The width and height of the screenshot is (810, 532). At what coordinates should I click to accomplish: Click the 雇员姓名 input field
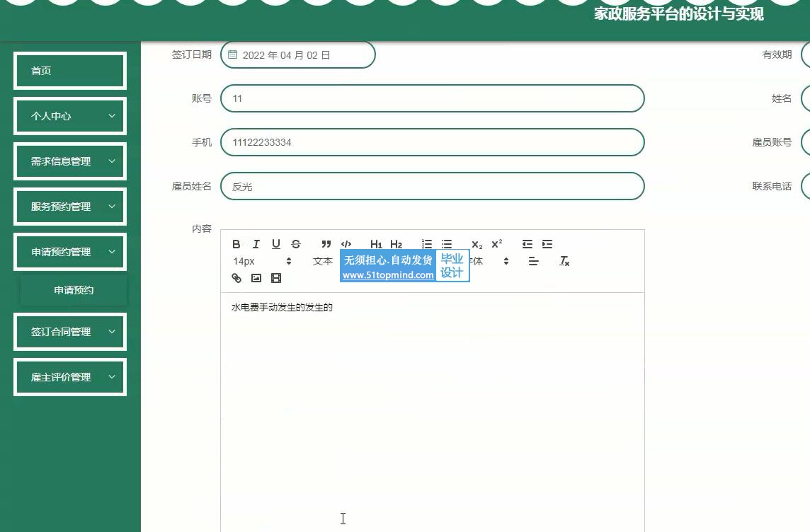coord(433,186)
